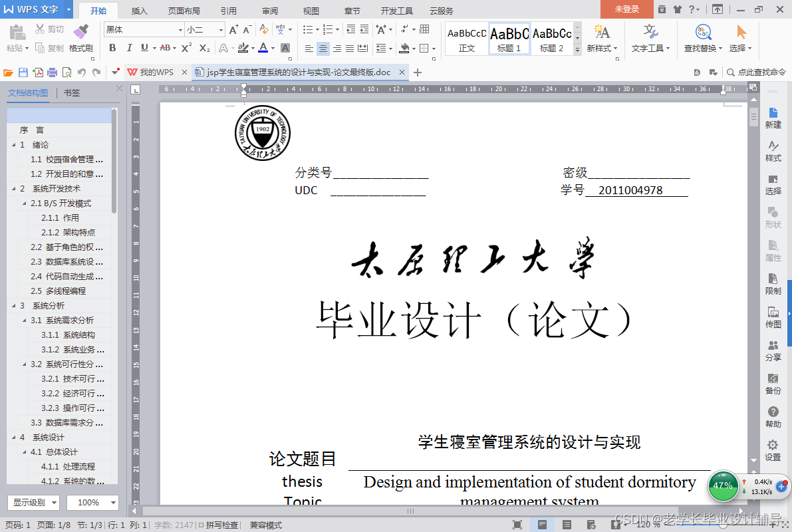Apply 标题 1 style from the style gallery
This screenshot has height=532, width=792.
pos(509,39)
